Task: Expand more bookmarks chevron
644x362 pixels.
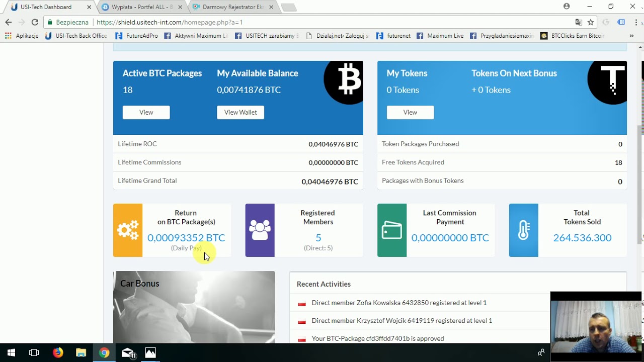Action: click(631, 36)
